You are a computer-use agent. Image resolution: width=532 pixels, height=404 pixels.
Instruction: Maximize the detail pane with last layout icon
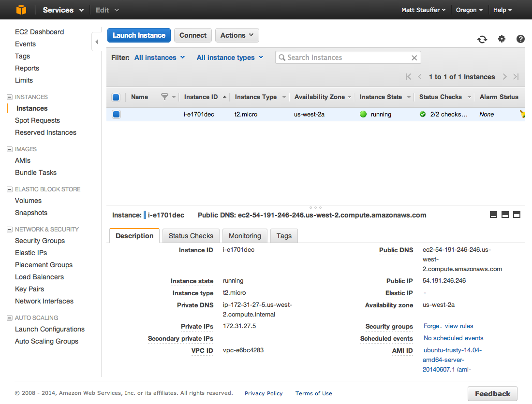tap(517, 215)
